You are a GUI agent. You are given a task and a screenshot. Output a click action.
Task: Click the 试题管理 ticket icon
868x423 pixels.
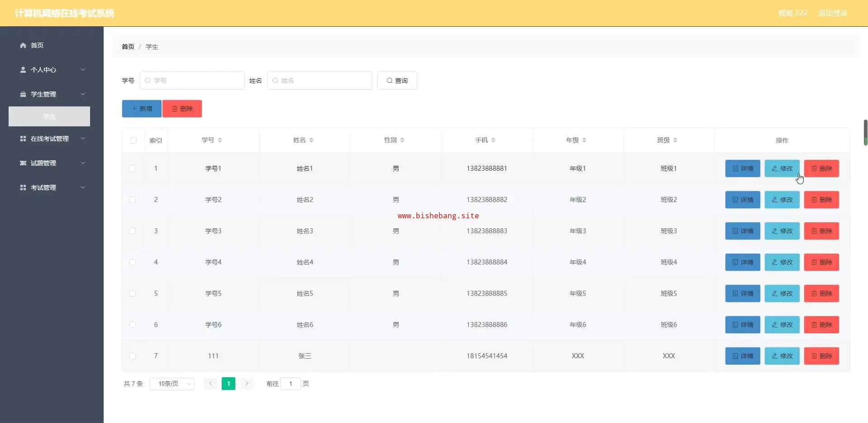pos(23,163)
